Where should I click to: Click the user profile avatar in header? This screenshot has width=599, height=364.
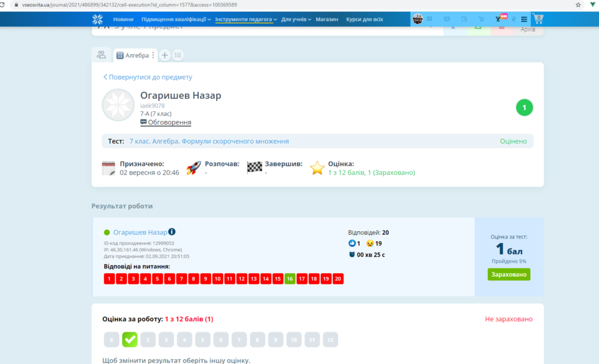(x=417, y=18)
